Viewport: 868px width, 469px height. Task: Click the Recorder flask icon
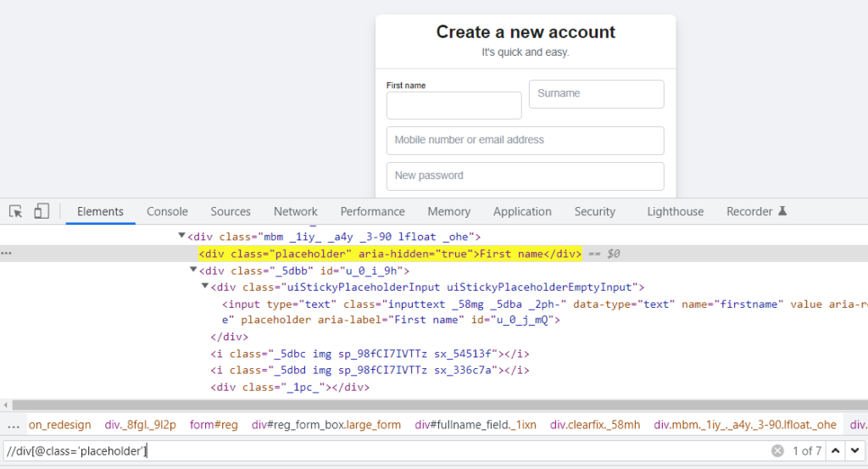(782, 211)
